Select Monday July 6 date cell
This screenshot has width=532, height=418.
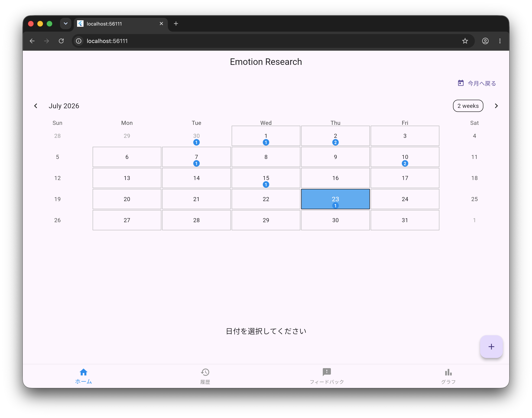(127, 157)
